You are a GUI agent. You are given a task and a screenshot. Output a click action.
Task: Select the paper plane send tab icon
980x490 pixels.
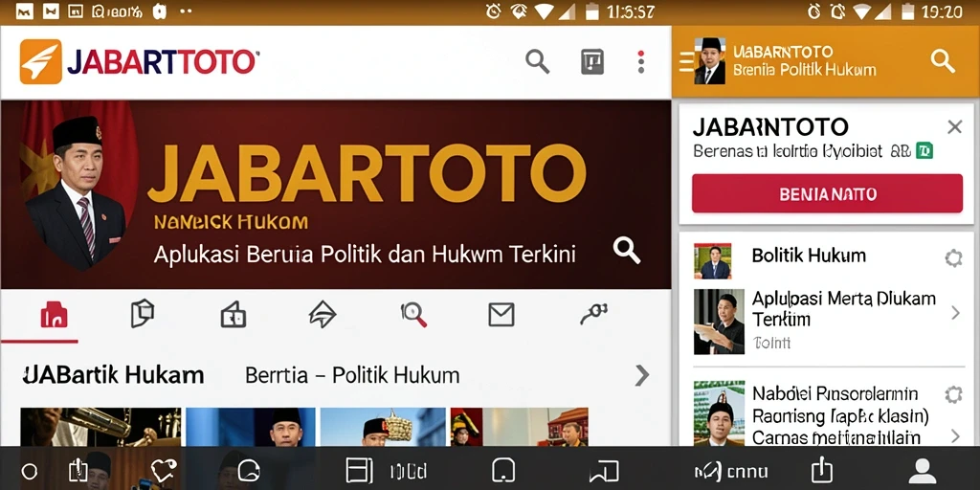(x=323, y=314)
